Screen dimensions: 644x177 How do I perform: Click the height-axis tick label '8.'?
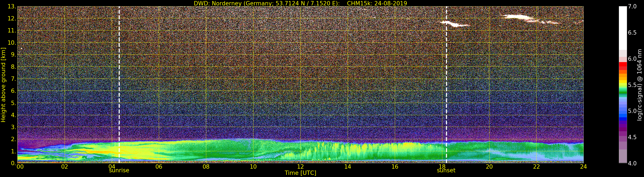pos(13,67)
